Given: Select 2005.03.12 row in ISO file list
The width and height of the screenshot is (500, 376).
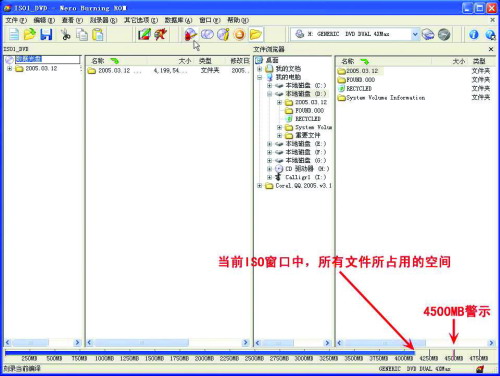Looking at the screenshot, I should point(168,71).
